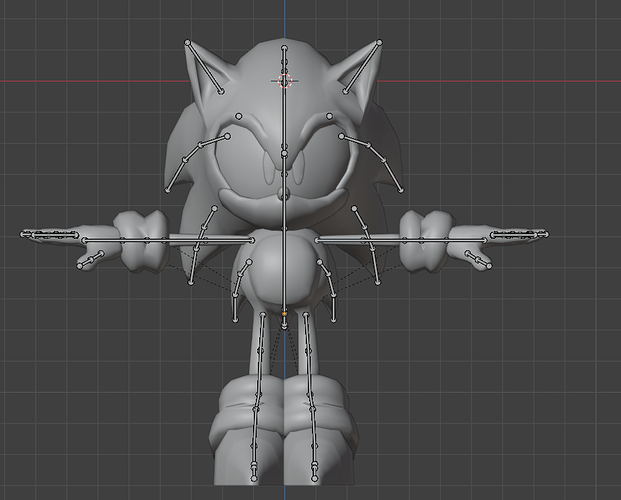
Task: Select the 3D cursor on the forehead
Action: pos(285,81)
